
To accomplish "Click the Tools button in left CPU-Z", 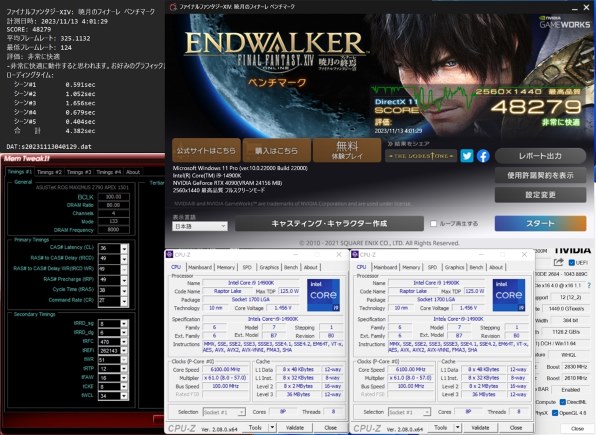I will pos(255,427).
